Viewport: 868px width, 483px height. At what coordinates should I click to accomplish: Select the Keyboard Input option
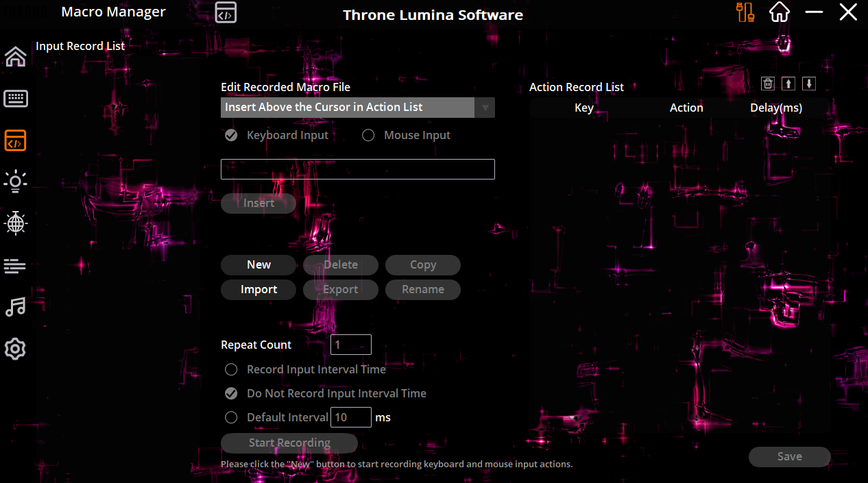coord(277,136)
